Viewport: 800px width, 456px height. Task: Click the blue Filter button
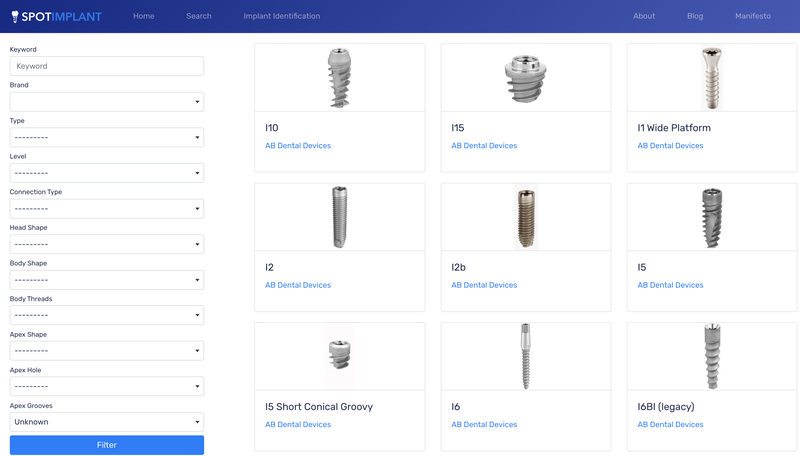(107, 445)
